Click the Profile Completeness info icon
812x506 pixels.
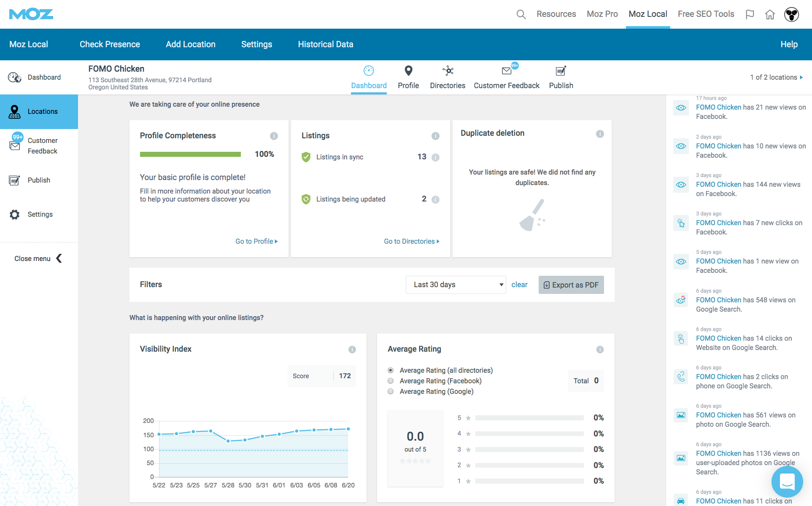(x=274, y=136)
